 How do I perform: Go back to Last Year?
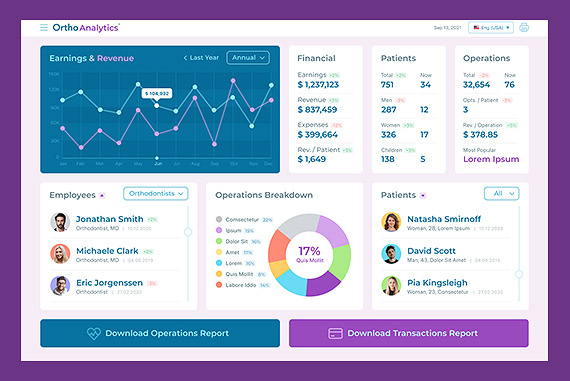point(201,58)
